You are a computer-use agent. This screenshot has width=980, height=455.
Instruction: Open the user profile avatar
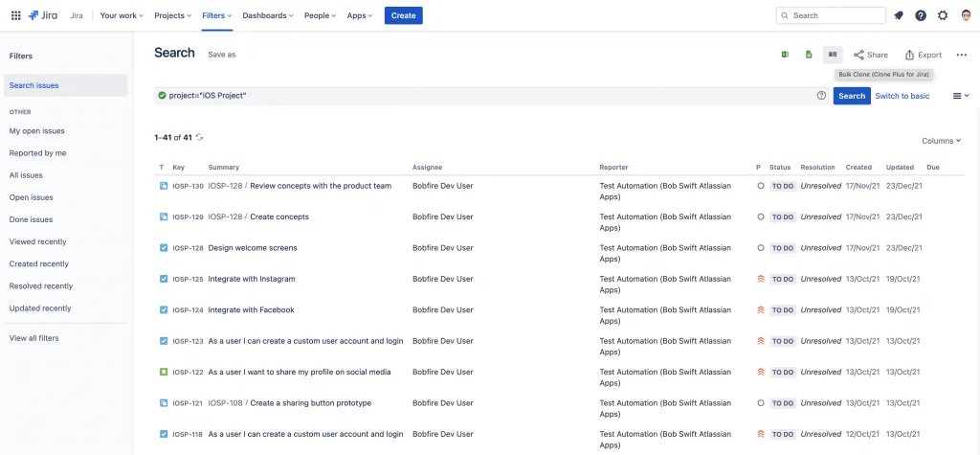coord(966,15)
